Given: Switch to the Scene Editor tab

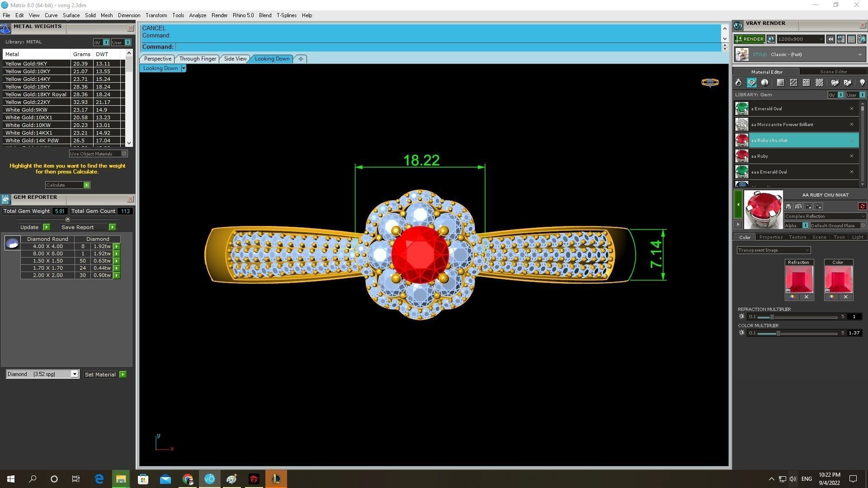Looking at the screenshot, I should pos(833,71).
